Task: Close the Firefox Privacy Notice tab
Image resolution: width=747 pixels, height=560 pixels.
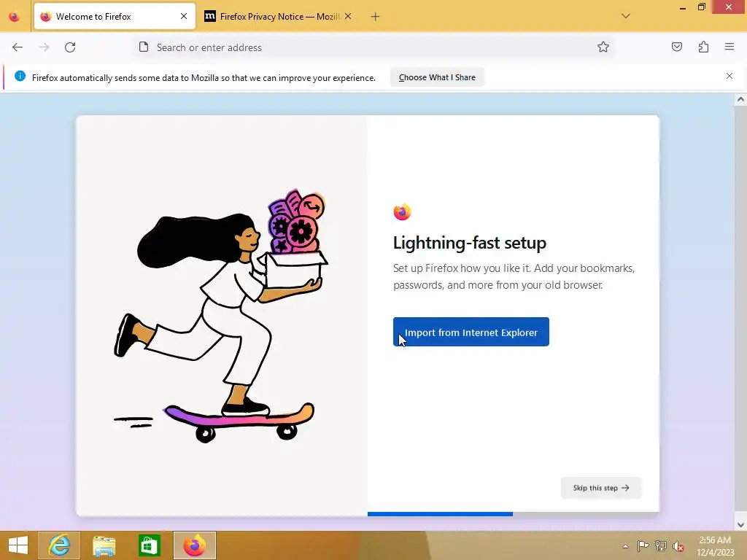Action: click(x=348, y=16)
